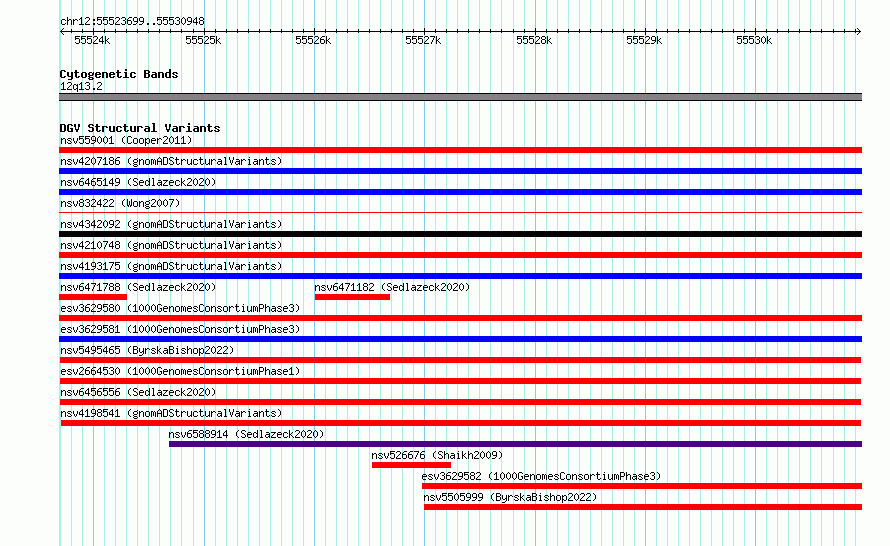The width and height of the screenshot is (890, 546).
Task: Click the chr12:55523699..55530948 coordinate label
Action: click(132, 21)
